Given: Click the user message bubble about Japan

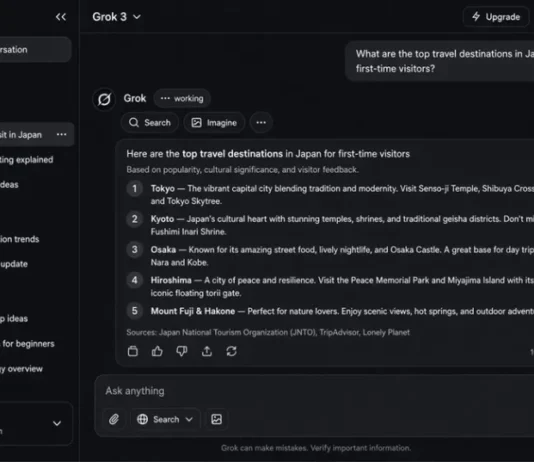Looking at the screenshot, I should pyautogui.click(x=440, y=61).
